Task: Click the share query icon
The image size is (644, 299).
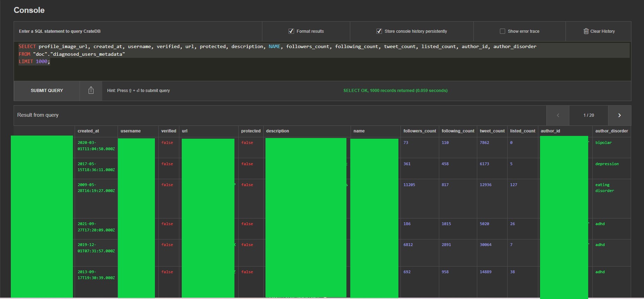Action: 91,91
